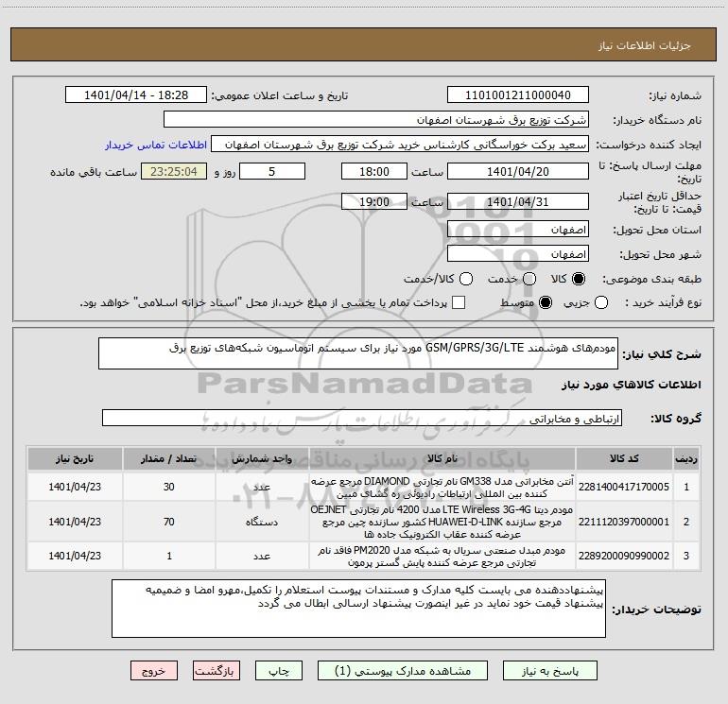Click the چاپ print button

point(279,671)
